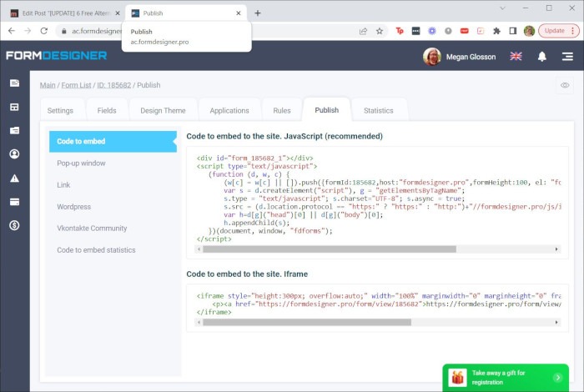The image size is (584, 392).
Task: Go to Form List breadcrumb link
Action: (76, 85)
